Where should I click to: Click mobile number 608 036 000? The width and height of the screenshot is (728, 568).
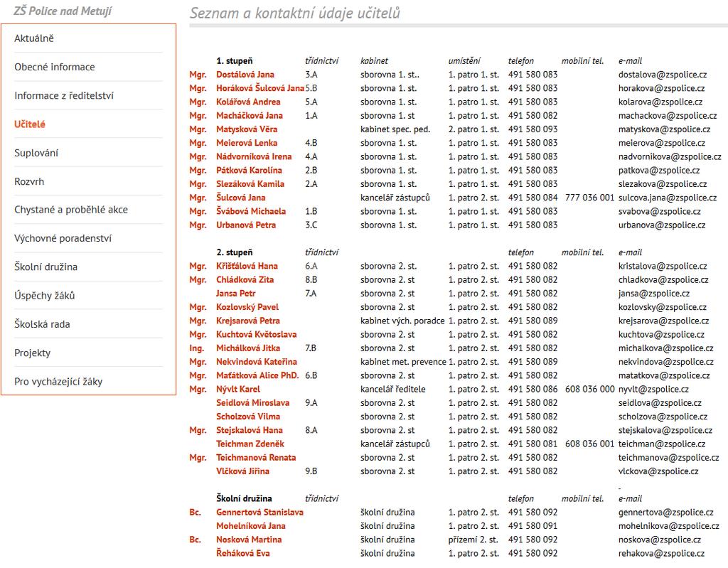pyautogui.click(x=589, y=390)
